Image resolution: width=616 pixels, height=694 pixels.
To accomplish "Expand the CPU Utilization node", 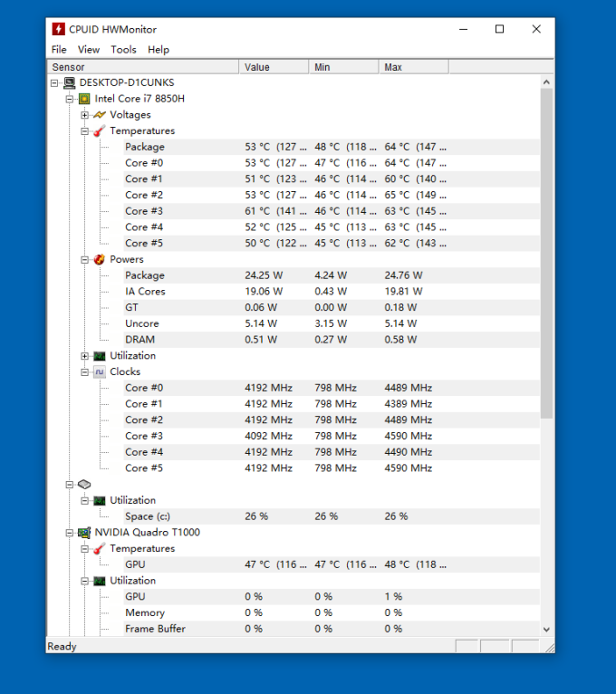I will click(84, 356).
